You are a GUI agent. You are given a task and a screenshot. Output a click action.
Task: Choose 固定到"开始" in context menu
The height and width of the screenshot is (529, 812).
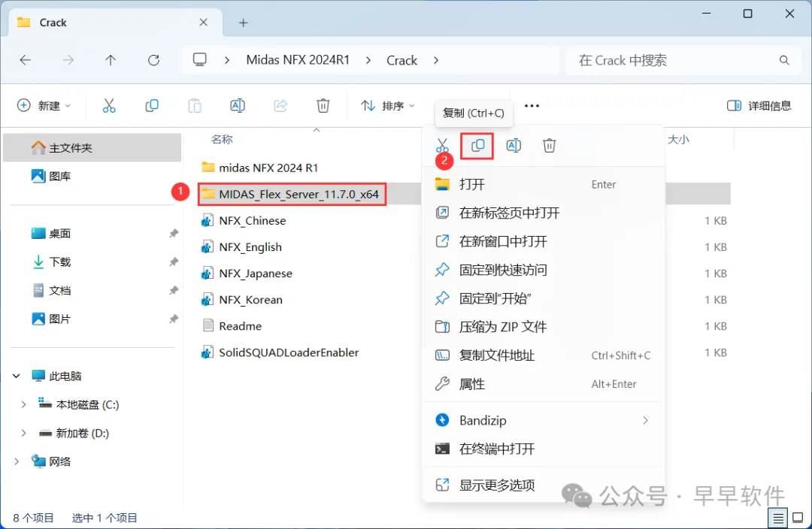543,298
